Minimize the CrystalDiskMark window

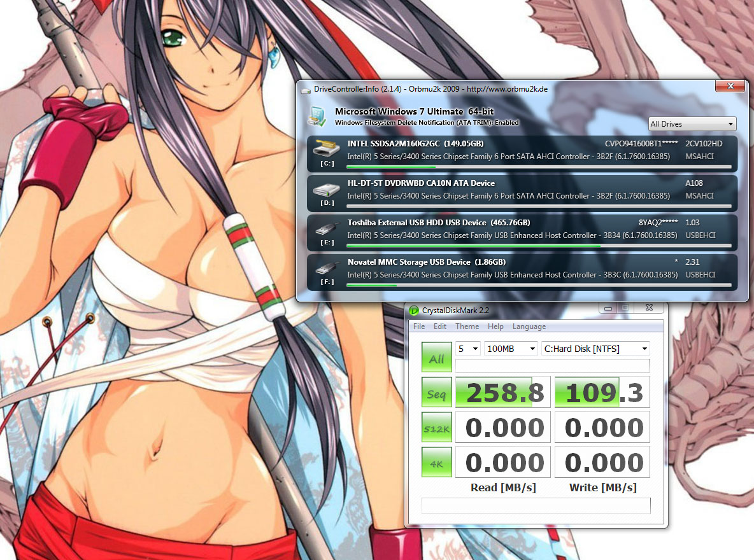[x=608, y=307]
